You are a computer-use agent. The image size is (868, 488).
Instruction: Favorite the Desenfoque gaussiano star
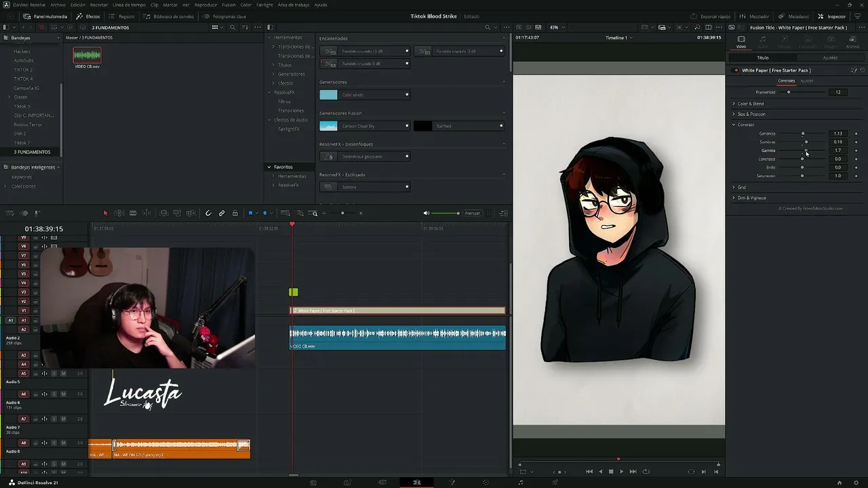point(407,157)
